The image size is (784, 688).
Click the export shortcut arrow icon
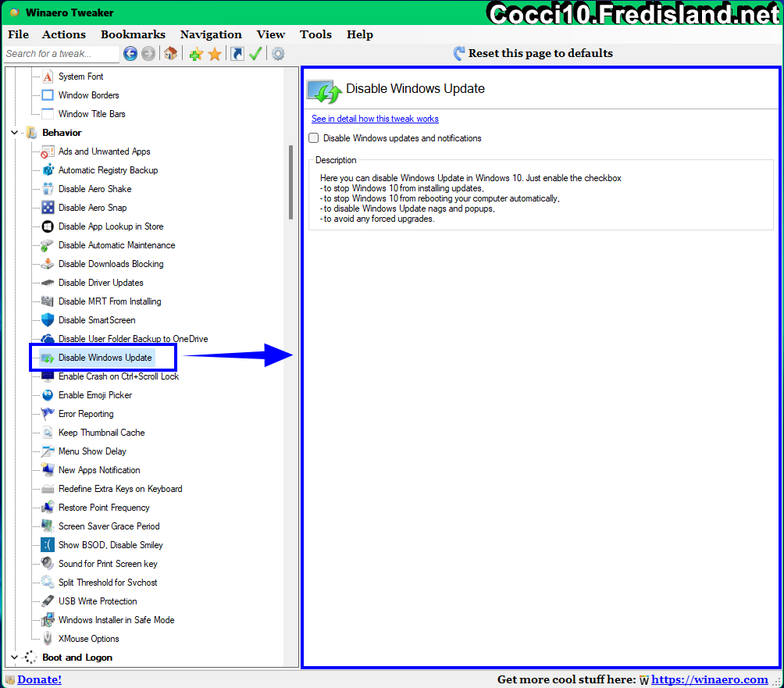(x=237, y=54)
